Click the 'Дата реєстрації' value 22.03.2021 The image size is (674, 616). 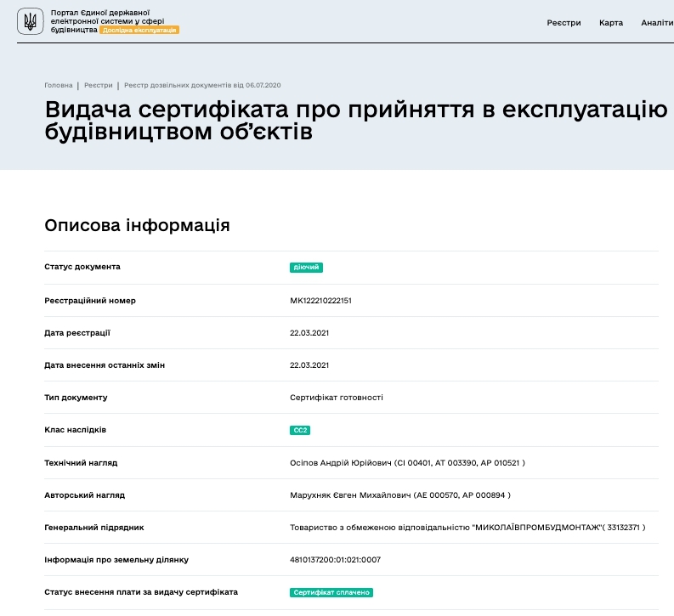coord(309,333)
